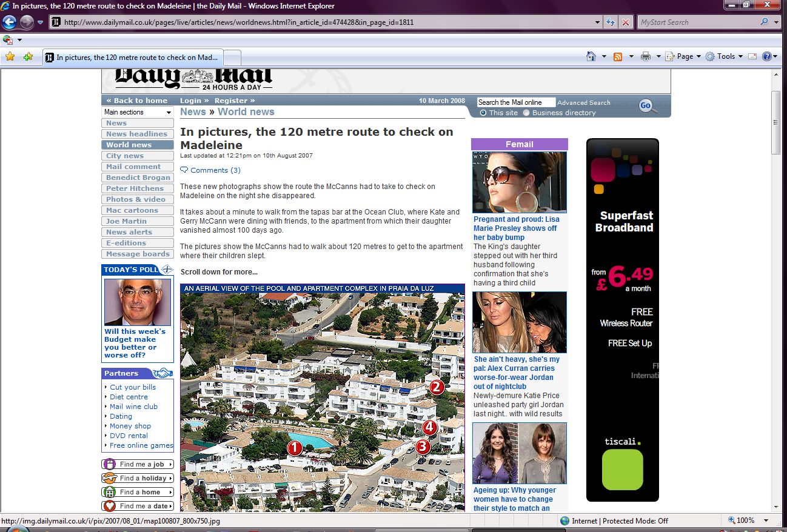Open the 'Main sections' dropdown
This screenshot has height=532, width=787.
(138, 112)
